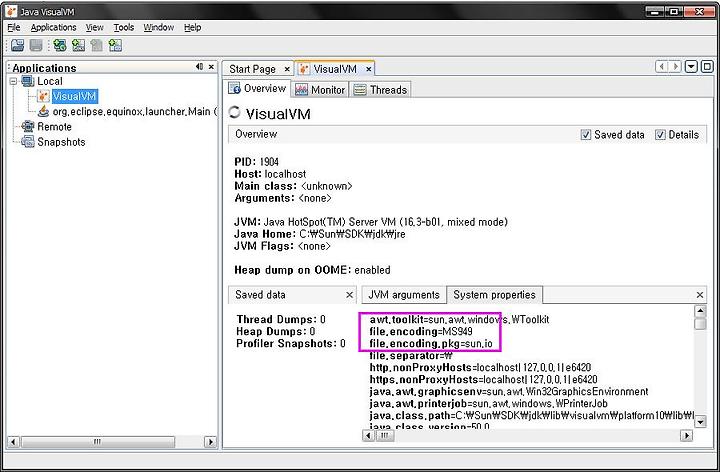The height and width of the screenshot is (472, 720).
Task: Toggle the Details checkbox
Action: (x=660, y=135)
